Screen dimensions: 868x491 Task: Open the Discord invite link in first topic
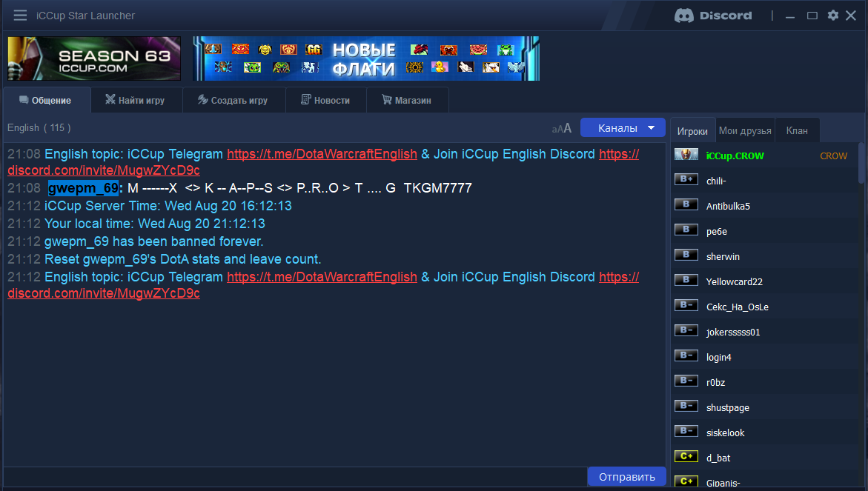coord(104,170)
